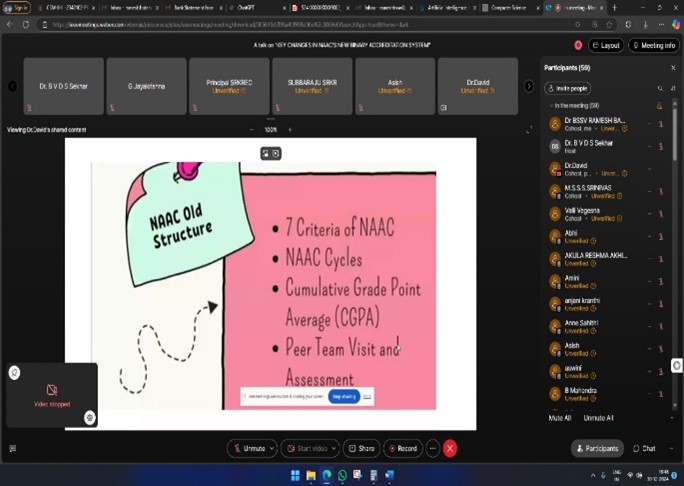
Task: Open the Layout menu
Action: click(x=606, y=45)
